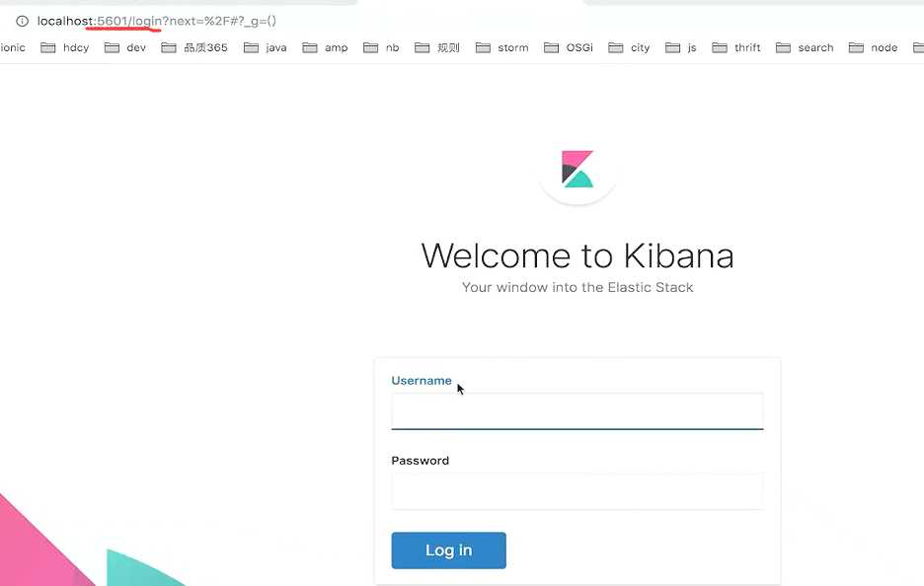Click the Kibana logo
The image size is (924, 586).
[577, 170]
